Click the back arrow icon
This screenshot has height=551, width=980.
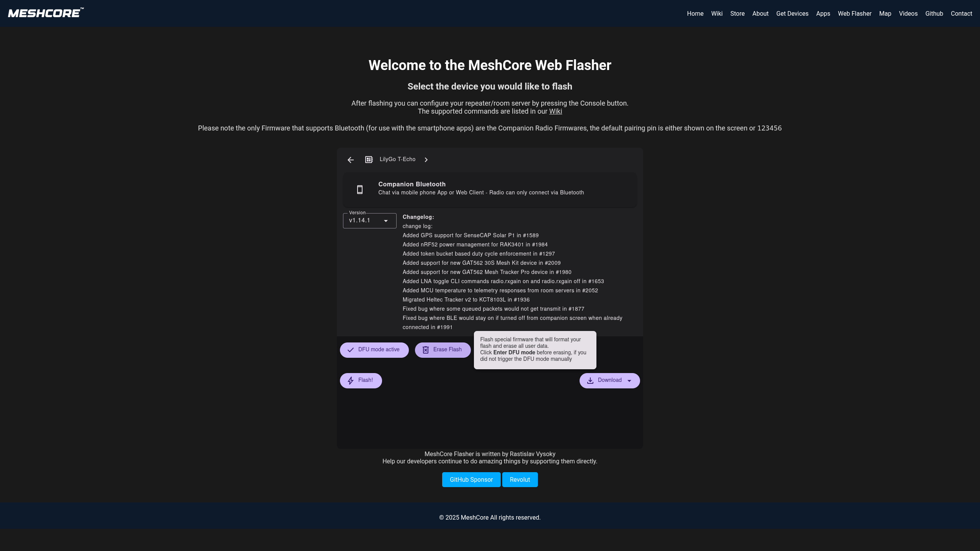(351, 160)
